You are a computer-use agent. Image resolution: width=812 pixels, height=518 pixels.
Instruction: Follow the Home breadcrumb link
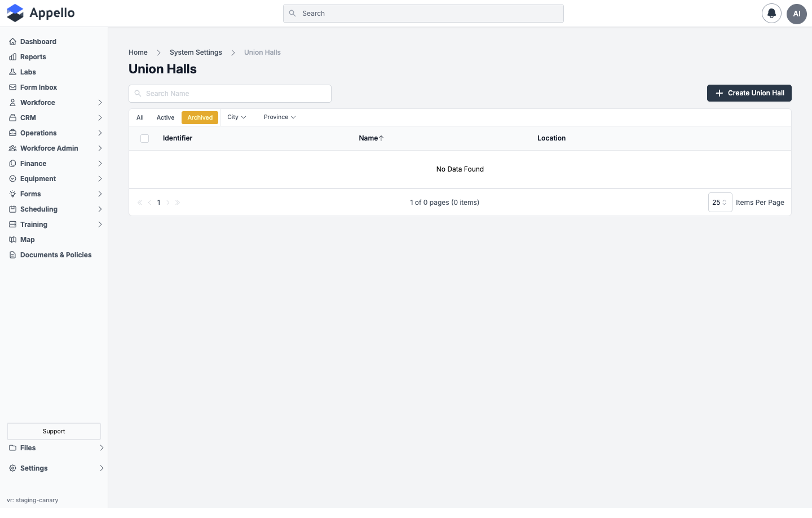[x=138, y=52]
